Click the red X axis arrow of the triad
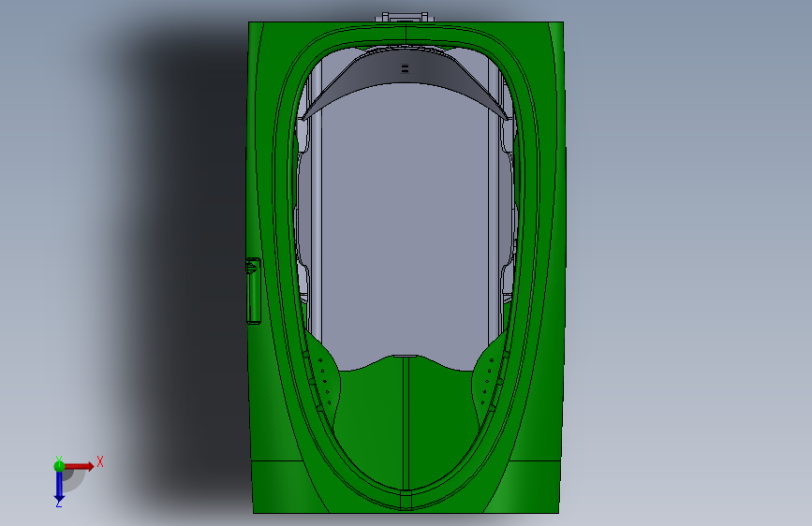This screenshot has width=812, height=526. (x=80, y=466)
